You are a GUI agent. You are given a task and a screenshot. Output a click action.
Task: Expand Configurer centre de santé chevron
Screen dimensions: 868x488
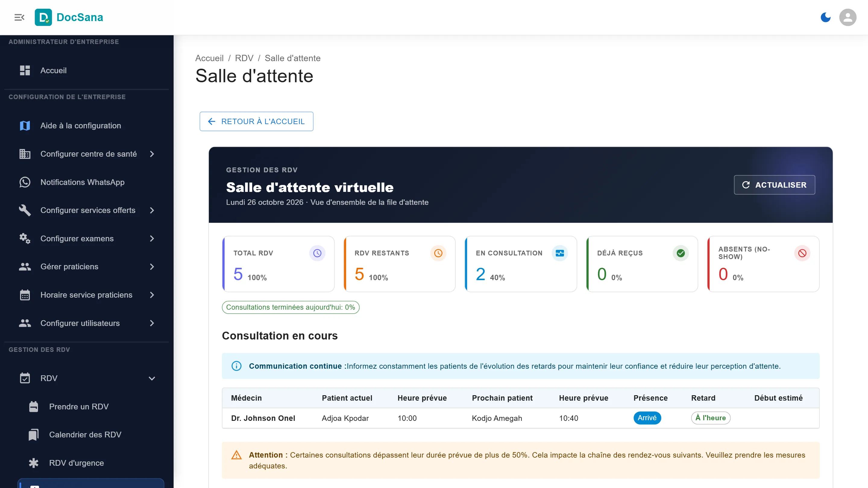(x=152, y=154)
